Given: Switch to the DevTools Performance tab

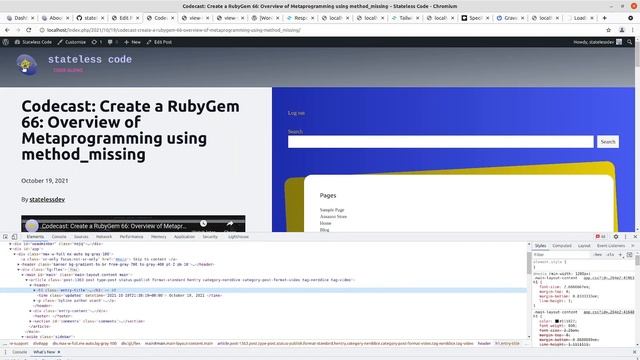Looking at the screenshot, I should point(131,237).
